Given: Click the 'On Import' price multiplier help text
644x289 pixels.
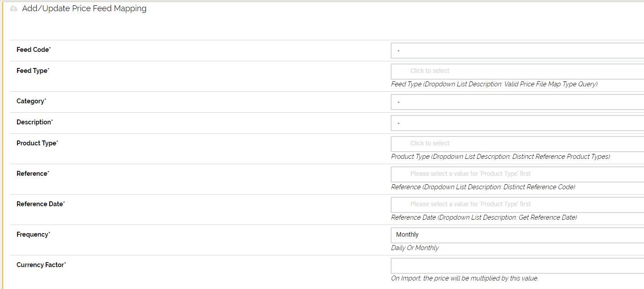Looking at the screenshot, I should pos(465,278).
